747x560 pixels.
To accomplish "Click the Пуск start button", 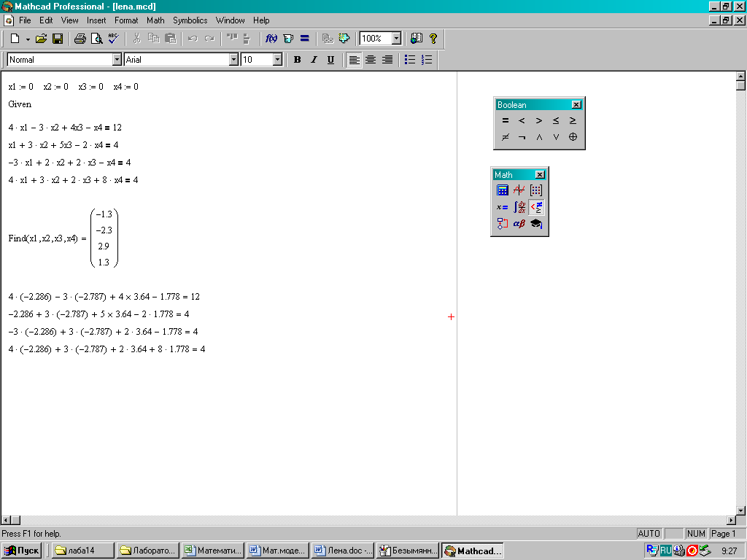I will (x=22, y=551).
